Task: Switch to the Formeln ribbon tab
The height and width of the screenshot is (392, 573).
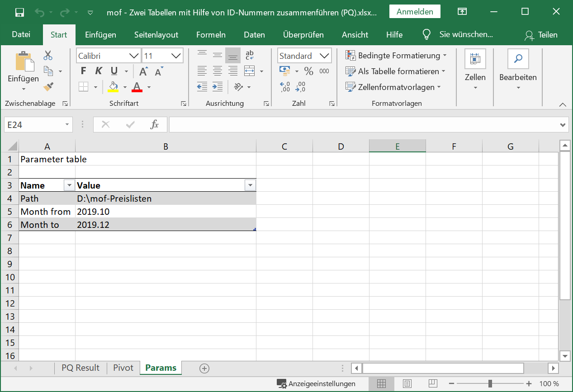Action: [211, 35]
